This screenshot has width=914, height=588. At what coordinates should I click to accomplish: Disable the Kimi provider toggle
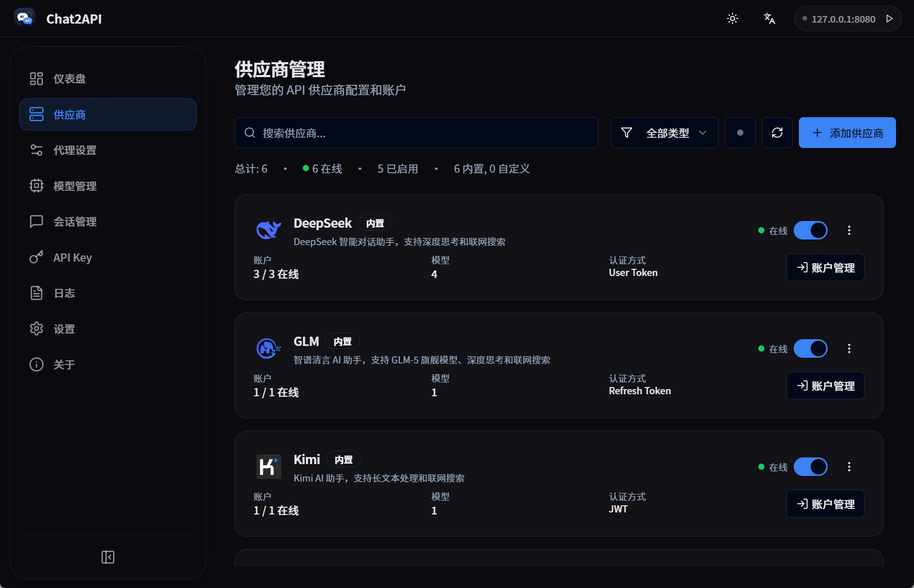[x=811, y=467]
